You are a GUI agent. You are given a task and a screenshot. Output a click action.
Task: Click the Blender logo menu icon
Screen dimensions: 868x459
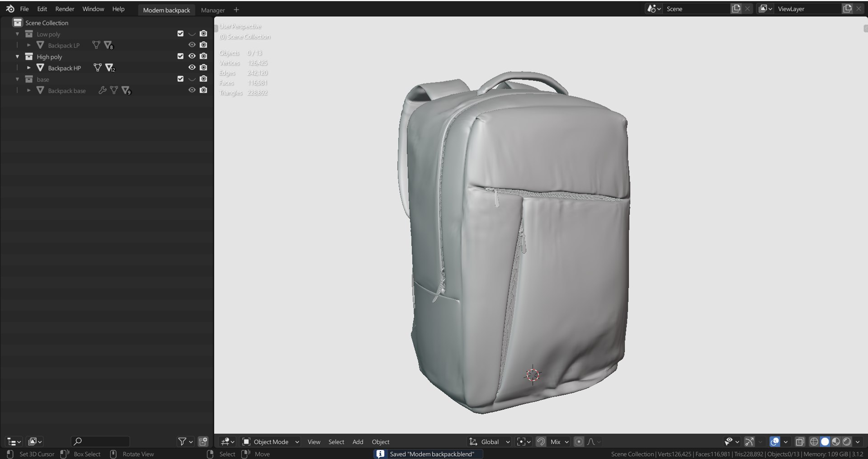pos(10,9)
